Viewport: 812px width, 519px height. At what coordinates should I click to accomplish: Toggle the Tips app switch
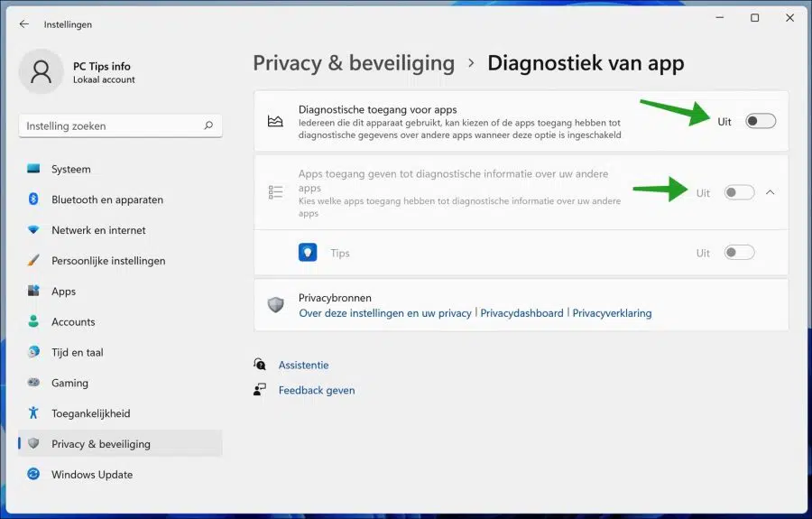739,253
